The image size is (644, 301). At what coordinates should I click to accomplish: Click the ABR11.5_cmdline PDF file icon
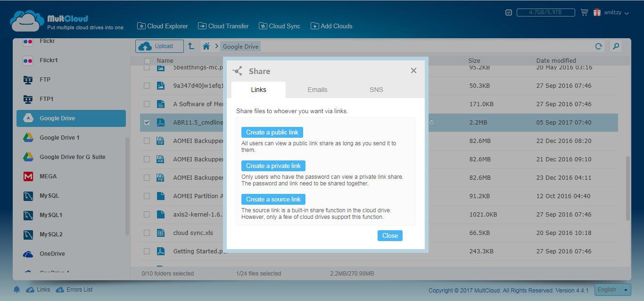tap(161, 122)
